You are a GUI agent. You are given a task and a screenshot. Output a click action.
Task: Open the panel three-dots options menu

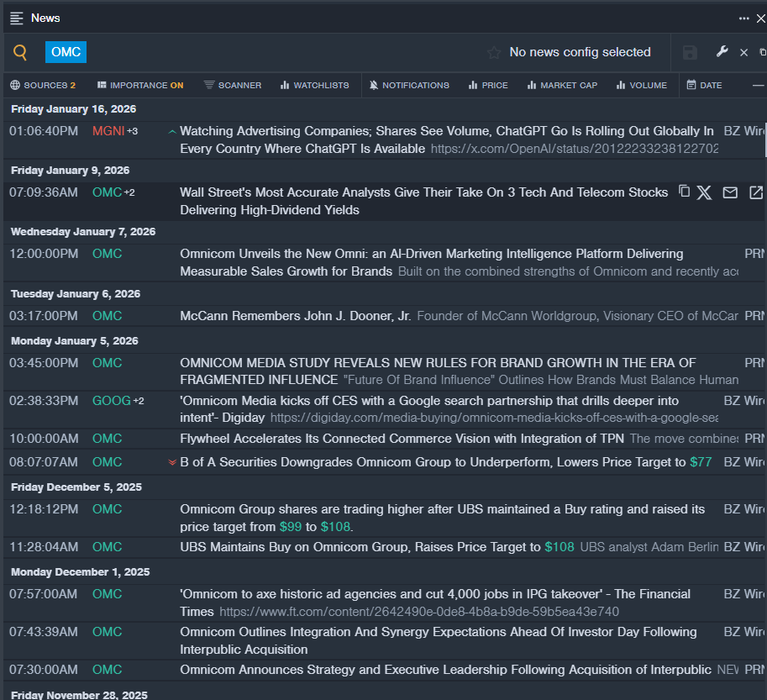(x=743, y=18)
